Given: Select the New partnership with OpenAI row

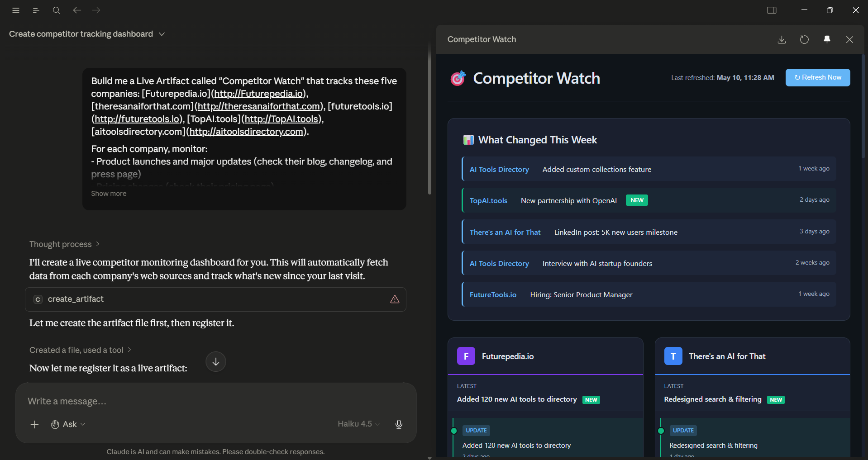Looking at the screenshot, I should pos(649,200).
